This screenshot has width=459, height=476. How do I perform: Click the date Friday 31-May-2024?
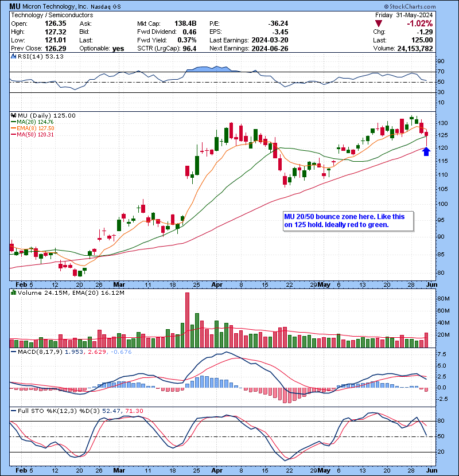point(404,15)
